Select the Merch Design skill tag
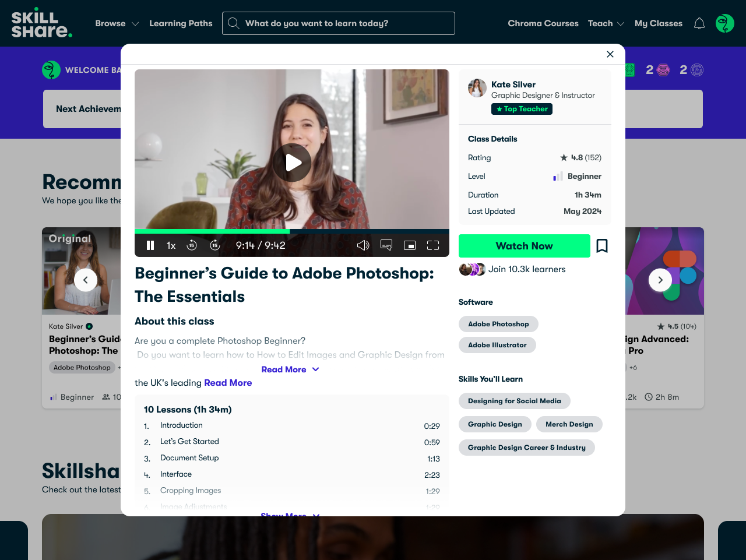The width and height of the screenshot is (746, 560). (x=569, y=424)
